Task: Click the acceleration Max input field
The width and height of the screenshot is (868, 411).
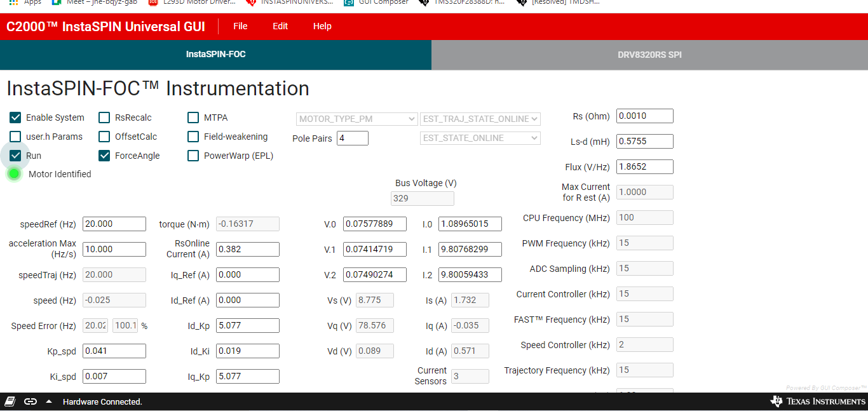Action: click(x=114, y=249)
